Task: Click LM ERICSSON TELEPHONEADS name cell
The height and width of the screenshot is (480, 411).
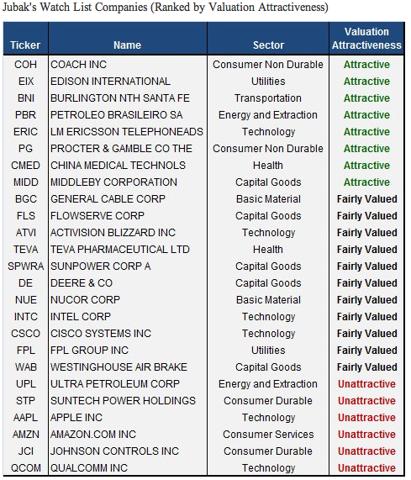Action: [127, 132]
